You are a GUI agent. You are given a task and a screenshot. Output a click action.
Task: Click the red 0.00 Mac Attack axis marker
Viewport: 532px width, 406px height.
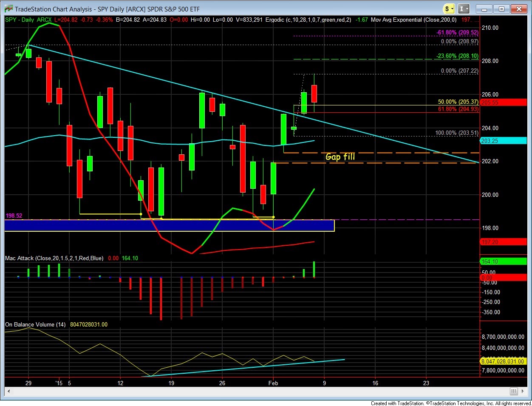coord(503,278)
